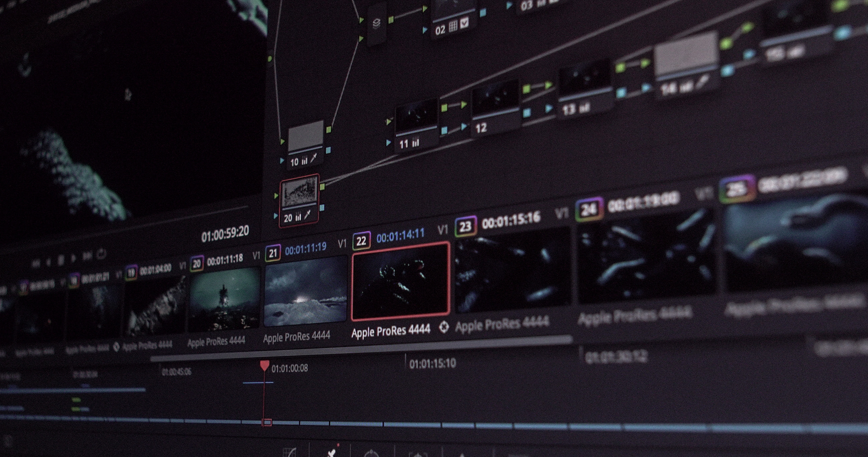Viewport: 868px width, 457px height.
Task: Click the clip number badge 23
Action: (x=465, y=226)
